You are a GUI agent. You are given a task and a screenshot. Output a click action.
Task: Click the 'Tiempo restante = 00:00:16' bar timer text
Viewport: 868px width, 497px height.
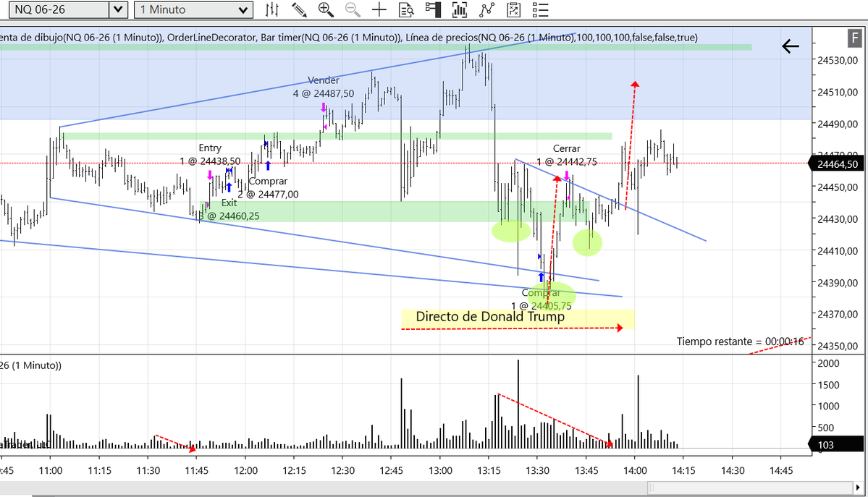pos(740,341)
